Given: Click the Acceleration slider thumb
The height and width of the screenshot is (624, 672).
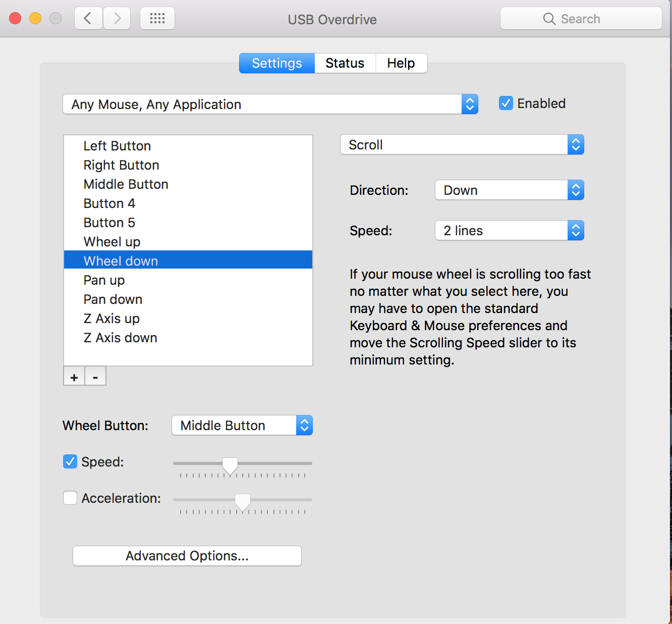Looking at the screenshot, I should pyautogui.click(x=243, y=502).
